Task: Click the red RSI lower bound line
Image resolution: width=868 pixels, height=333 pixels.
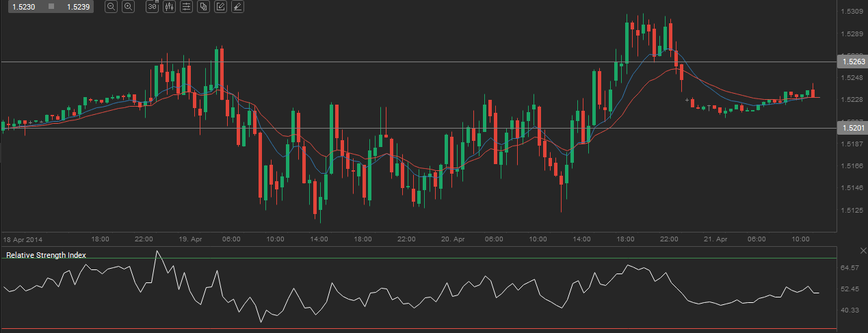Action: point(410,329)
